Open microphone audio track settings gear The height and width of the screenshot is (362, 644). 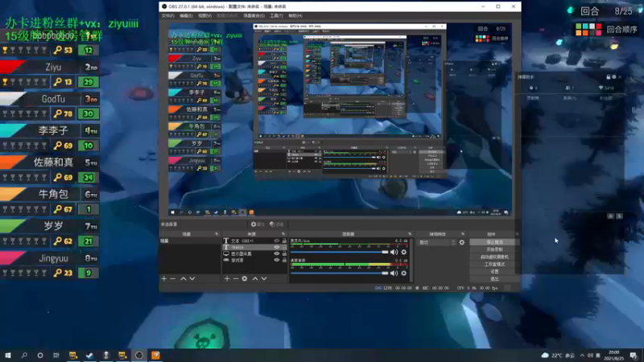pyautogui.click(x=404, y=252)
